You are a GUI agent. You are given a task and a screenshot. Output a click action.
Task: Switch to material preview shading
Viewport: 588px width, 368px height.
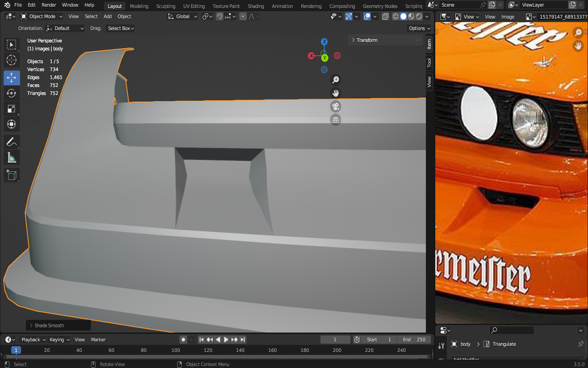coord(411,16)
